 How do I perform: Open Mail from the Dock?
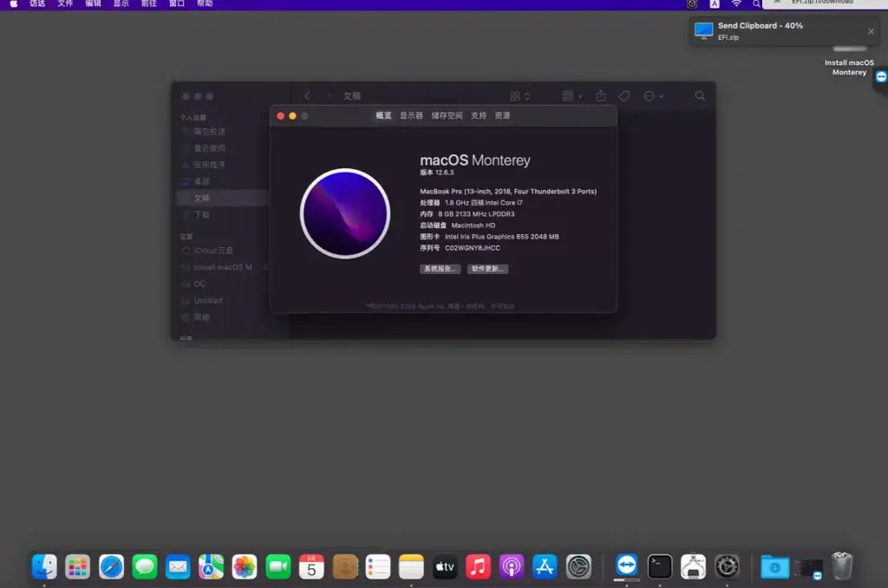point(178,566)
